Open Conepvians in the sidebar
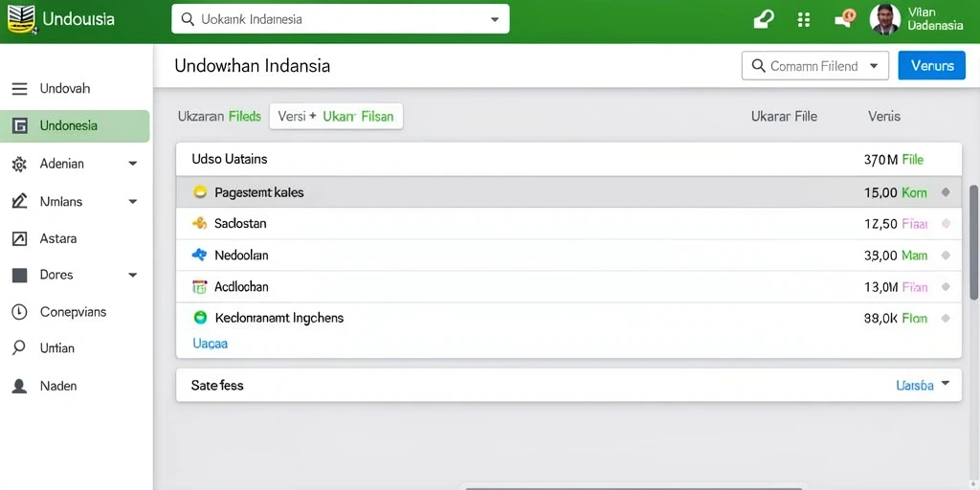Viewport: 980px width, 490px height. (75, 312)
